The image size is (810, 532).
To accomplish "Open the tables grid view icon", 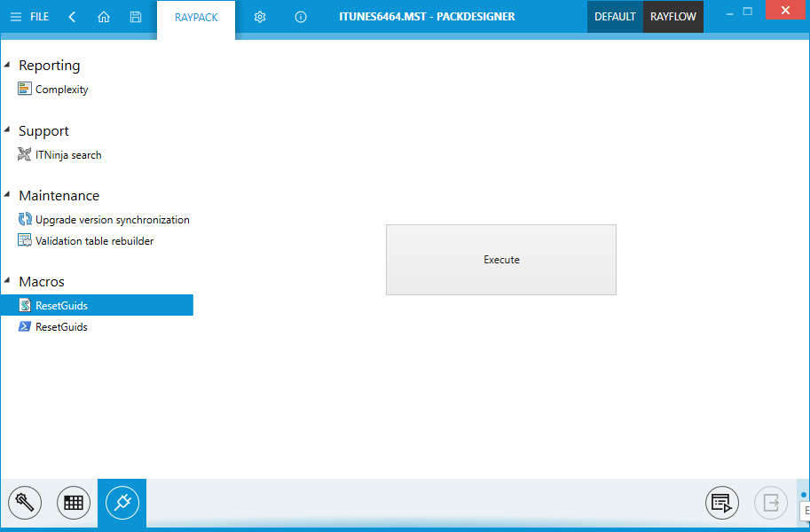I will (74, 504).
